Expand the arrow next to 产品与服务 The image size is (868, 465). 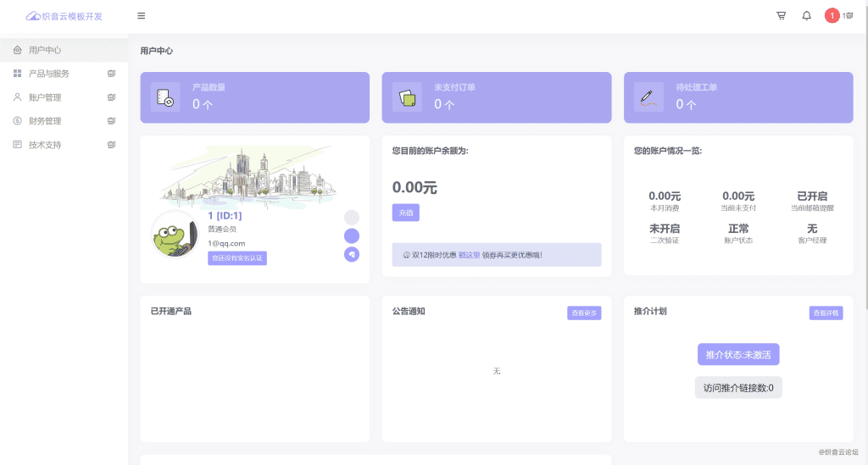[x=111, y=74]
